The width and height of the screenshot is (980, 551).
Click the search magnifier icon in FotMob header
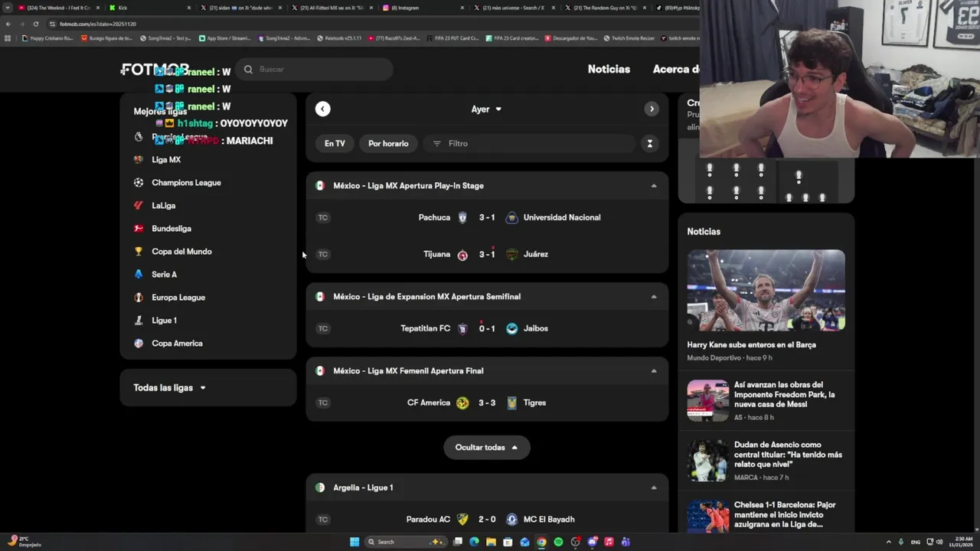[x=248, y=70]
